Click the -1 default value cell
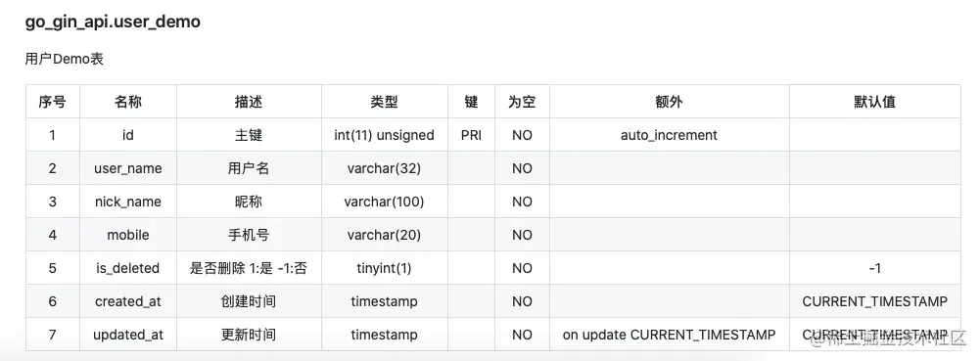This screenshot has height=361, width=980. pos(875,268)
